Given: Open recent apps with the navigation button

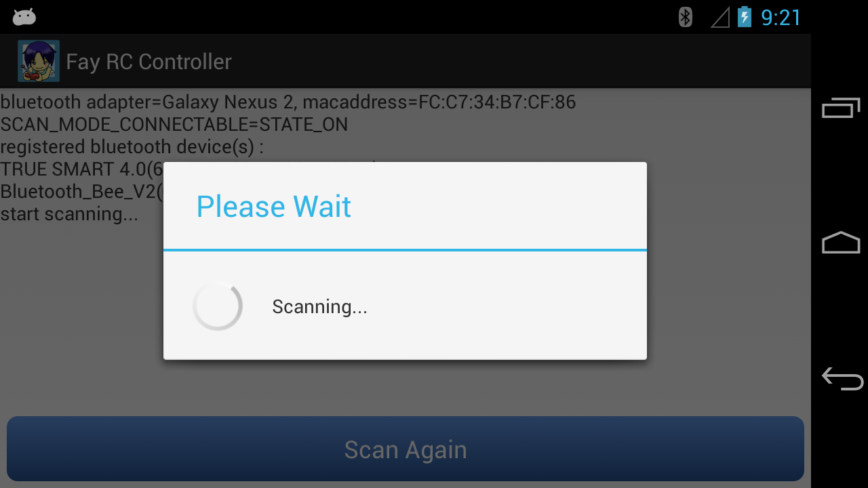Looking at the screenshot, I should click(x=841, y=107).
